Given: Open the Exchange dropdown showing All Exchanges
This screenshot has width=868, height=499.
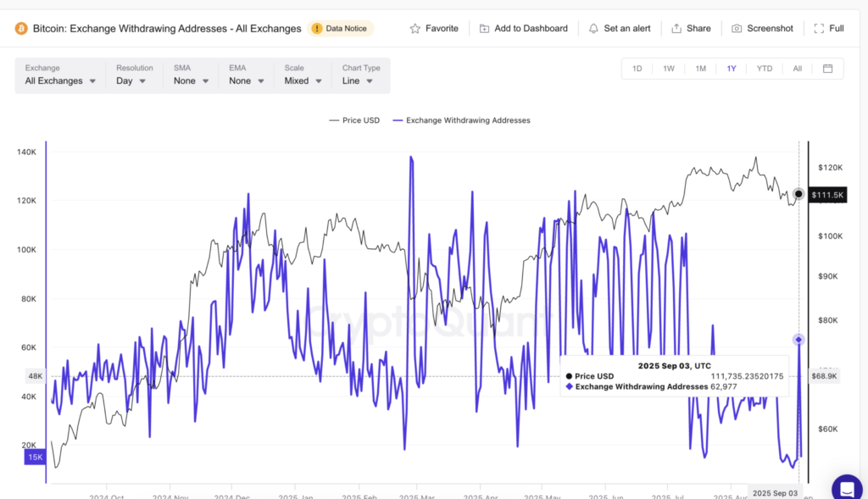Looking at the screenshot, I should pyautogui.click(x=58, y=80).
